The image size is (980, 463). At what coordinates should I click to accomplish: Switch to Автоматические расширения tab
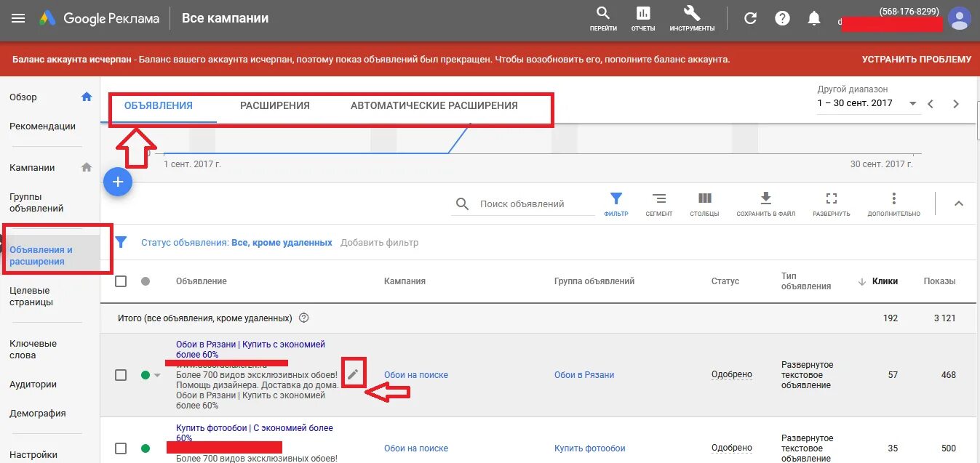point(434,105)
